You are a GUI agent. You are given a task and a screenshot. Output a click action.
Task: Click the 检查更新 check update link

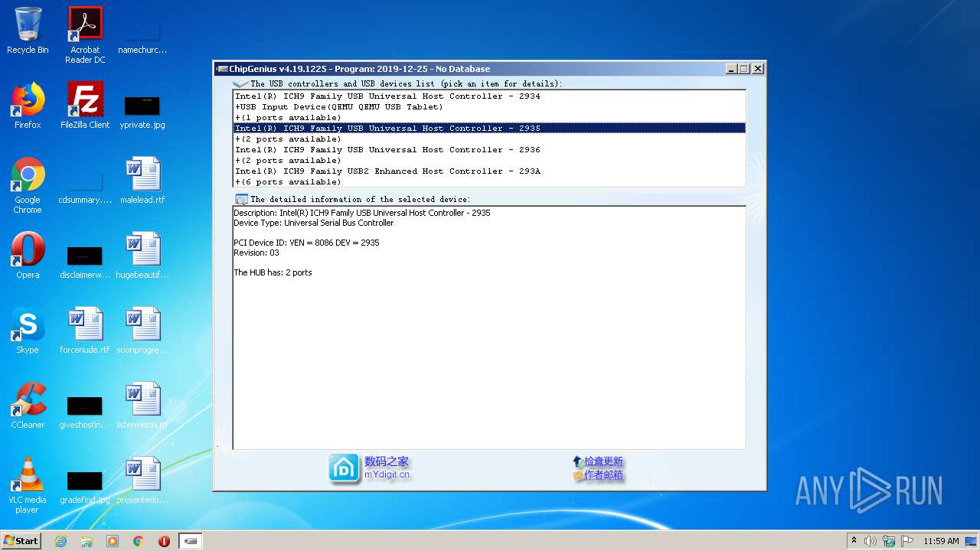(603, 461)
